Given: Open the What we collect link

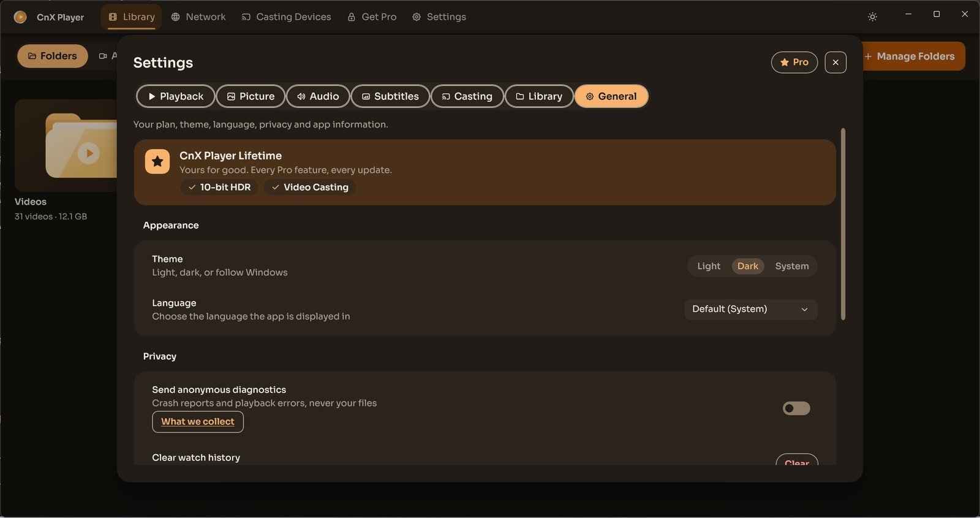Looking at the screenshot, I should pos(198,422).
